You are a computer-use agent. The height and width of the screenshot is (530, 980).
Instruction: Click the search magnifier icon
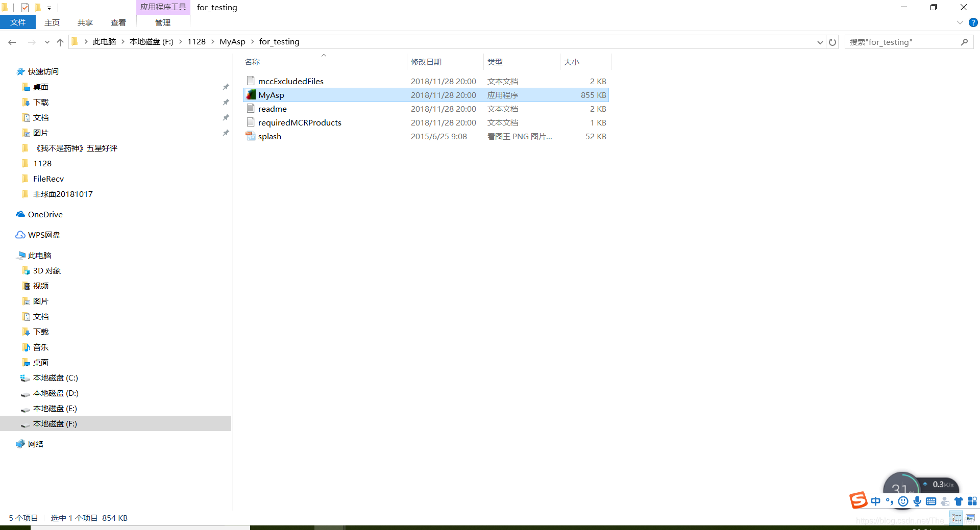965,42
